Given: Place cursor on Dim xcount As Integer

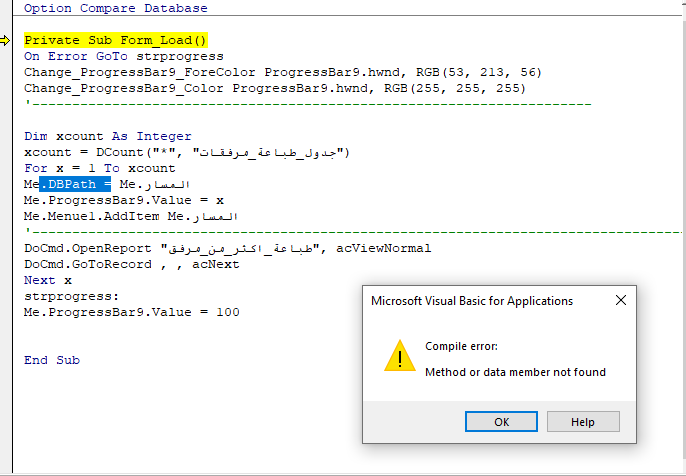Looking at the screenshot, I should 108,136.
